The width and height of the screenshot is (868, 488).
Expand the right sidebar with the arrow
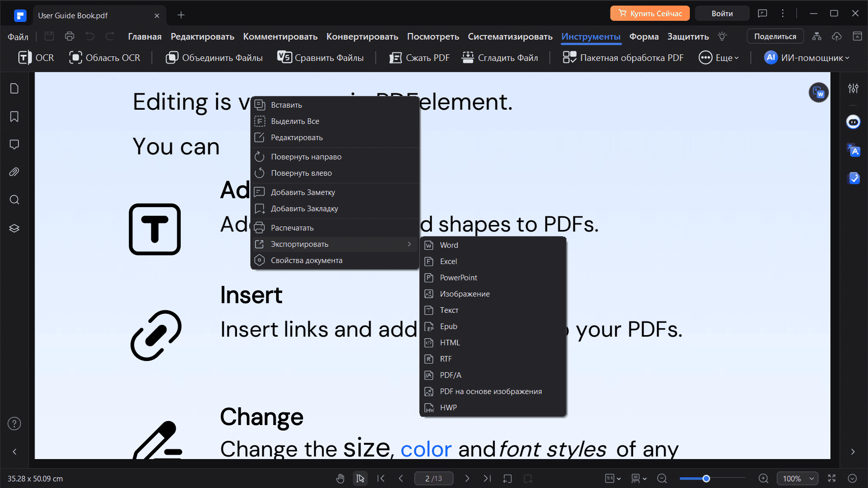pyautogui.click(x=853, y=451)
